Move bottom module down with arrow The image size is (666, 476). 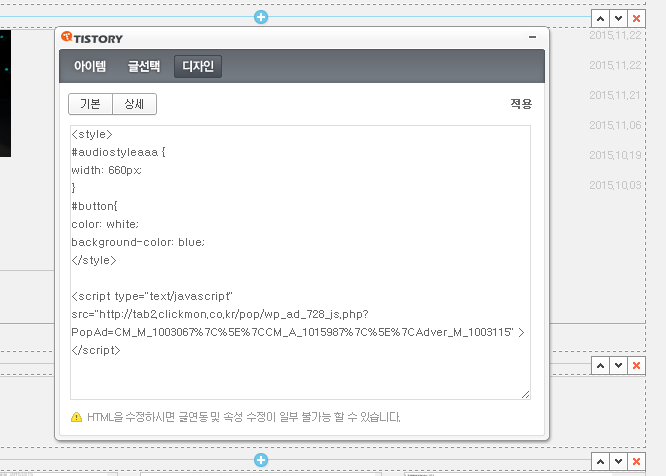coord(618,462)
